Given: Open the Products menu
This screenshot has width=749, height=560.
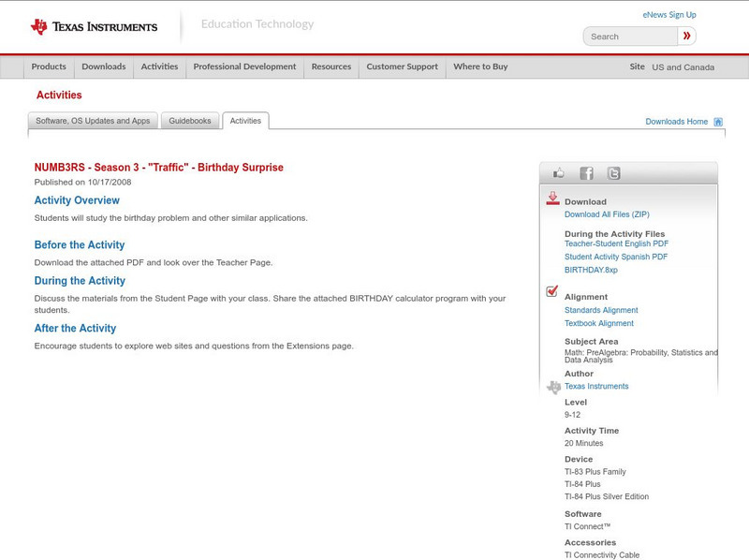Looking at the screenshot, I should pos(49,66).
